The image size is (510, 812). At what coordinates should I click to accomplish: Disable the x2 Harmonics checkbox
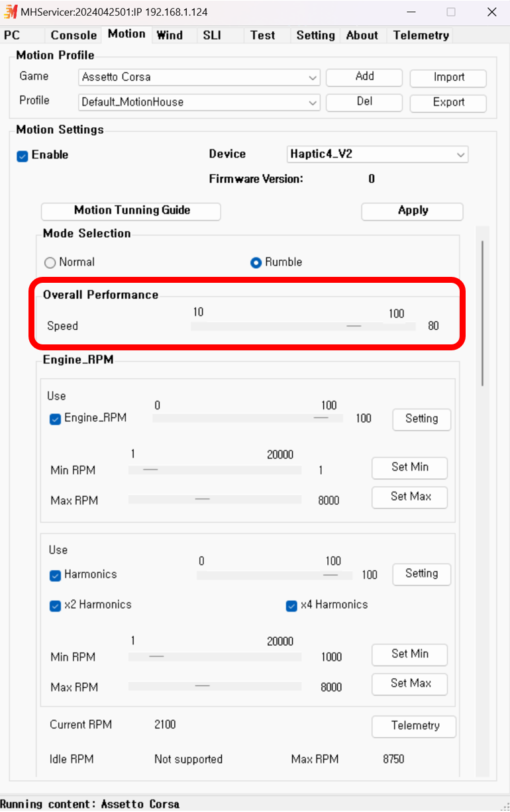coord(56,605)
